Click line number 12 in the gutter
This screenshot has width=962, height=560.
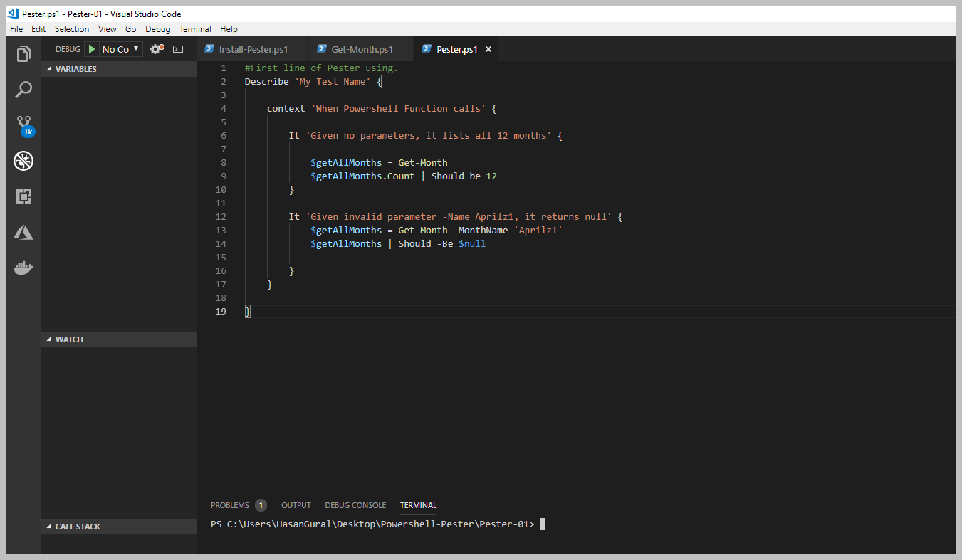221,216
